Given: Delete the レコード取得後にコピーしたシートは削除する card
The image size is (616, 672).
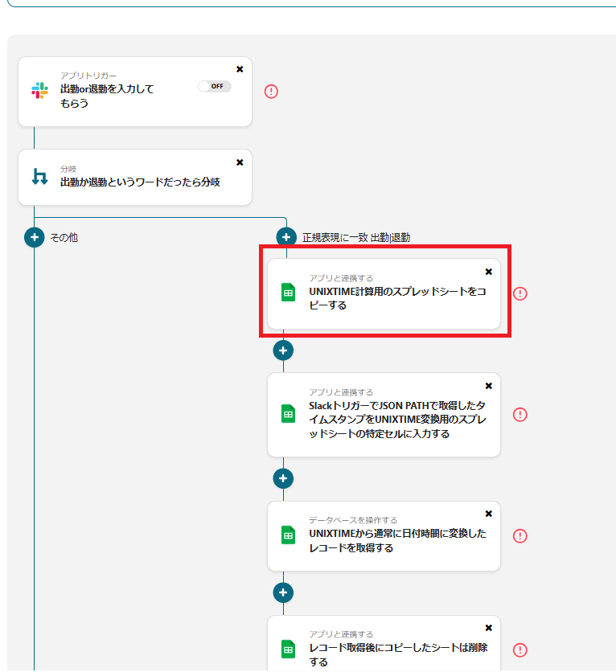Looking at the screenshot, I should tap(489, 628).
